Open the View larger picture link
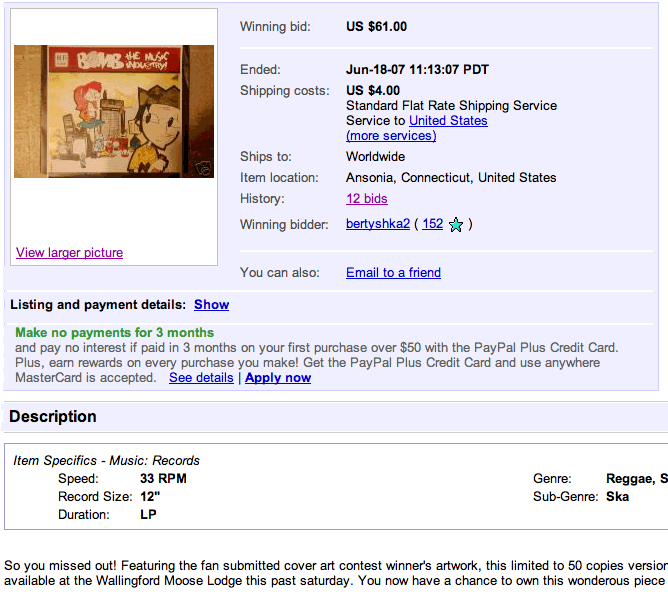This screenshot has height=601, width=668. (x=69, y=253)
